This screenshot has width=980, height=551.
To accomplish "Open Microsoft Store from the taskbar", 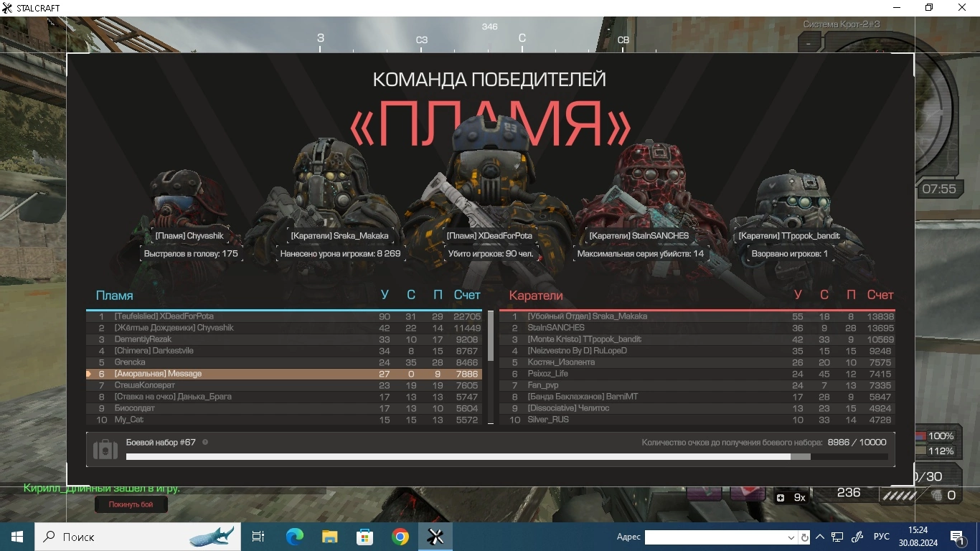I will coord(365,537).
